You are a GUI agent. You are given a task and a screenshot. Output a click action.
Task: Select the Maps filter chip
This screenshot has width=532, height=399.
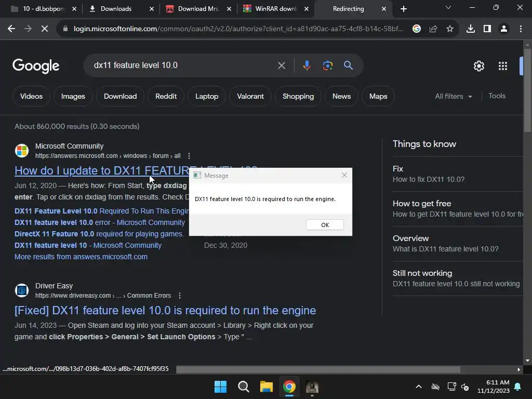378,96
